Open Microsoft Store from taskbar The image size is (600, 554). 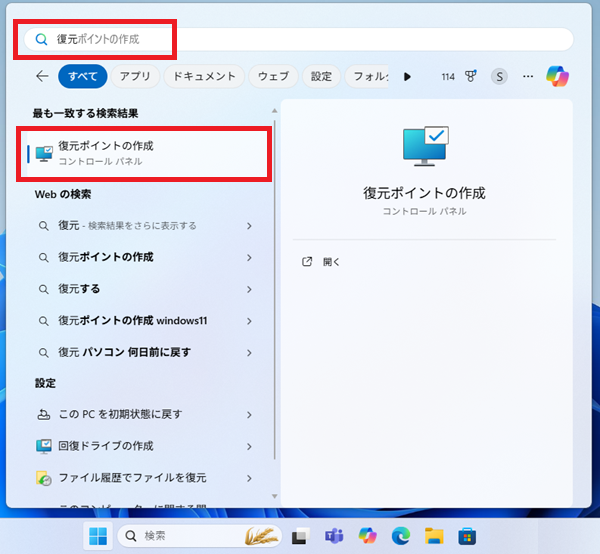click(467, 536)
